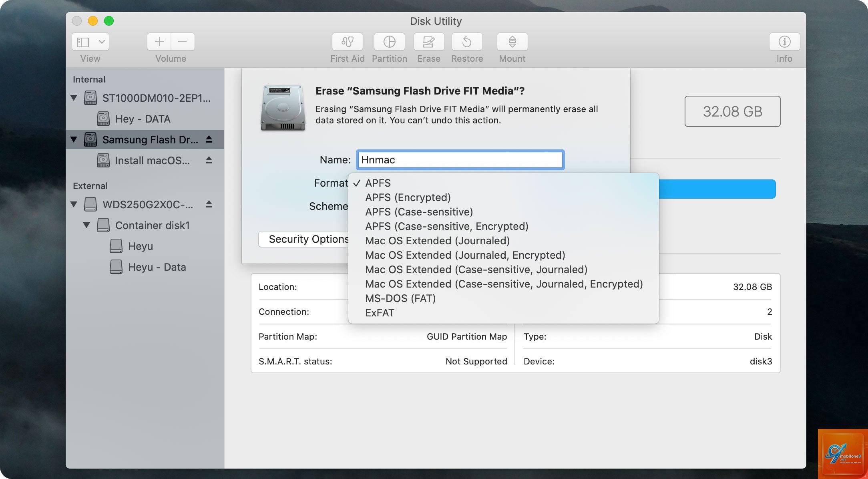Click the Erase toolbar icon

tap(429, 42)
